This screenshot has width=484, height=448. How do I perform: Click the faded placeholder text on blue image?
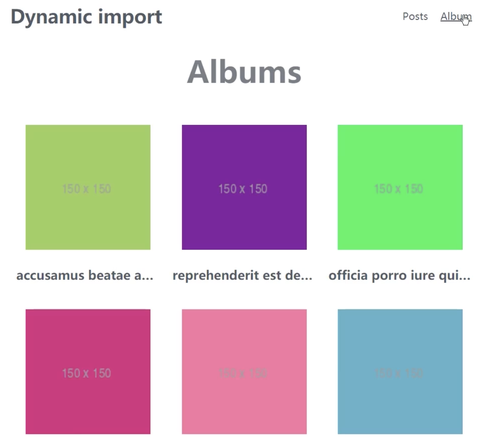[399, 373]
